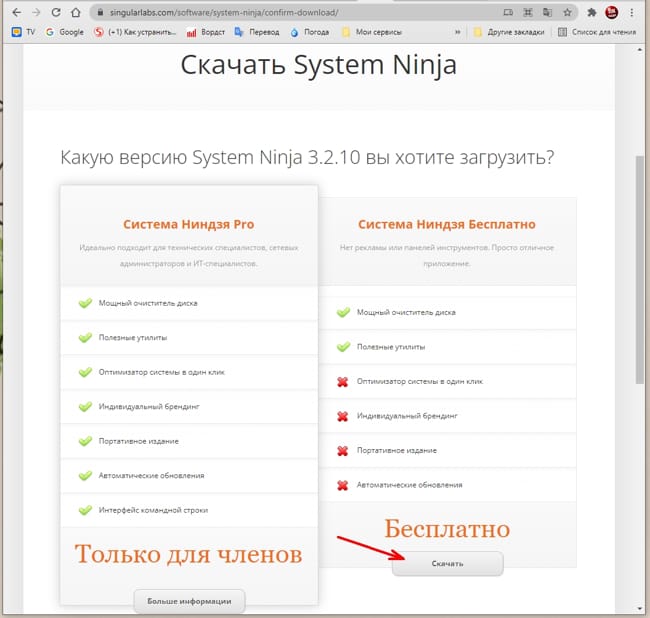
Task: Bookmark this page with the star icon
Action: [x=567, y=12]
